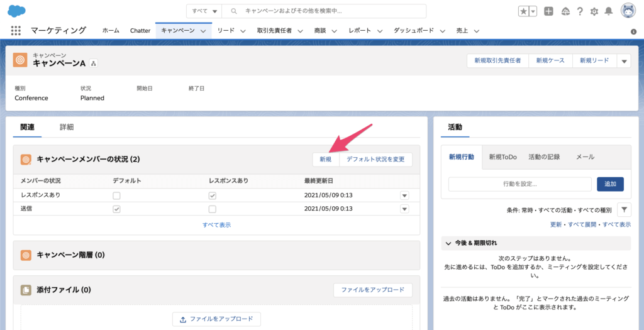Expand the ダッシュボード tab chevron menu
The width and height of the screenshot is (644, 330).
click(442, 31)
